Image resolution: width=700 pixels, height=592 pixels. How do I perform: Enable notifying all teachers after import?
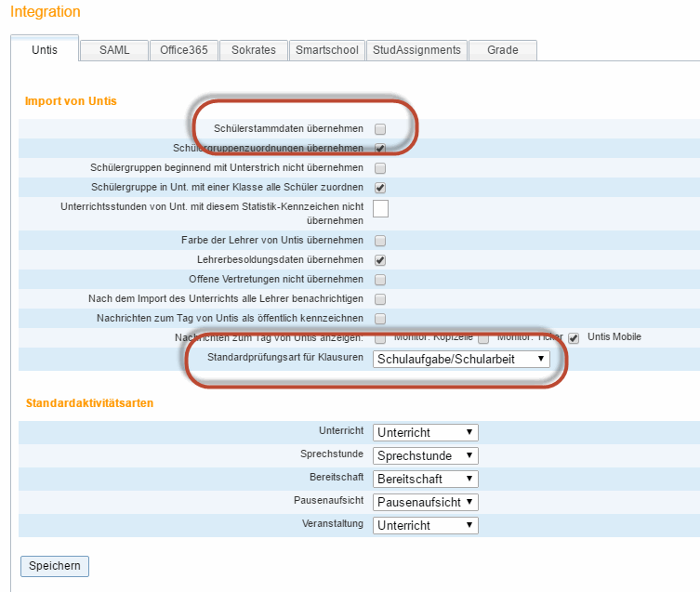(x=380, y=299)
